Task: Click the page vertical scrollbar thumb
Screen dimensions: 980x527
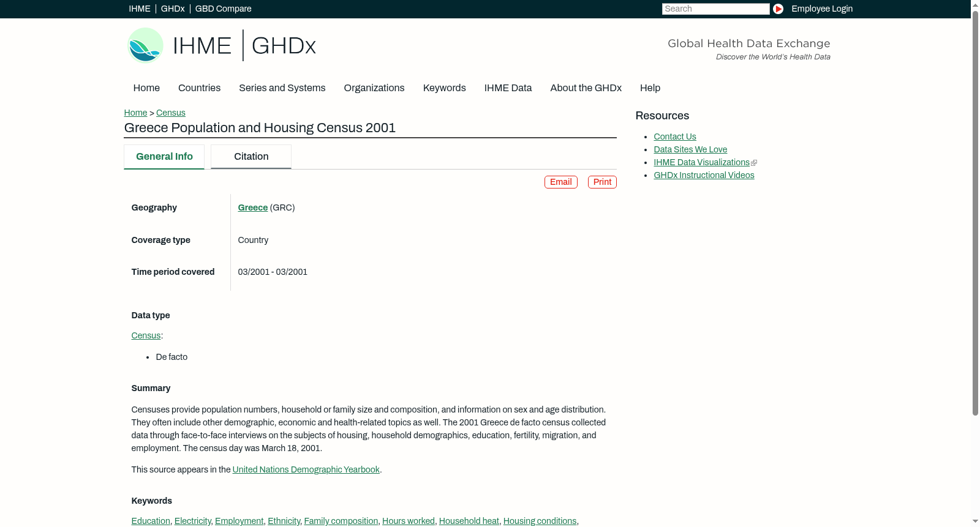Action: [975, 214]
